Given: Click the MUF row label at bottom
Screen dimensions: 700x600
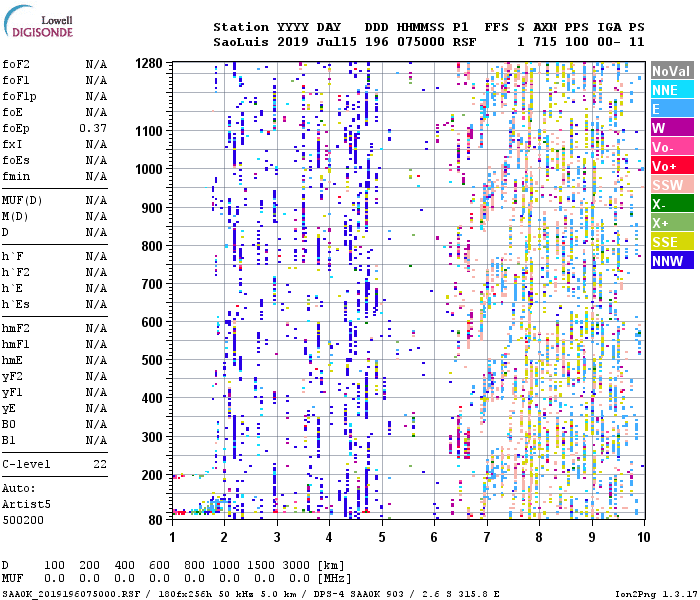Looking at the screenshot, I should coord(12,578).
